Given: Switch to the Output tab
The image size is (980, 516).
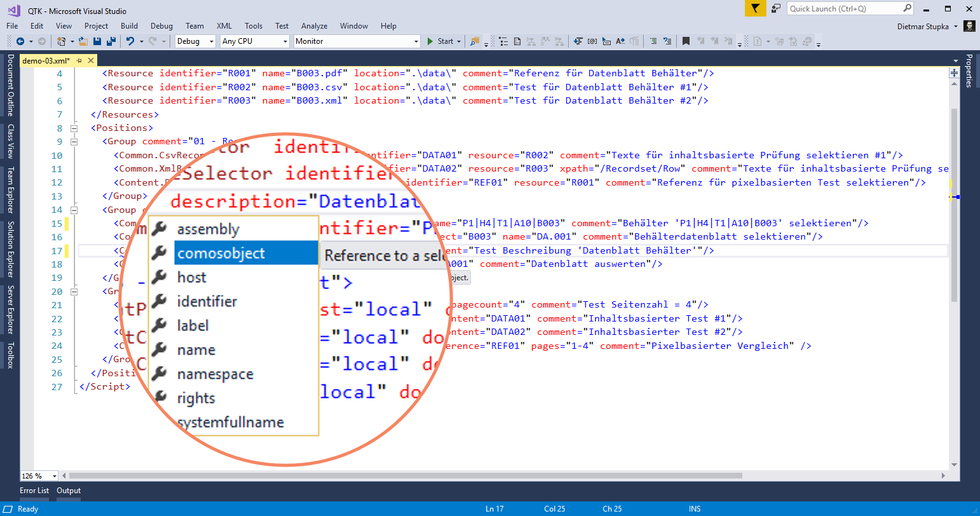Looking at the screenshot, I should coord(69,491).
